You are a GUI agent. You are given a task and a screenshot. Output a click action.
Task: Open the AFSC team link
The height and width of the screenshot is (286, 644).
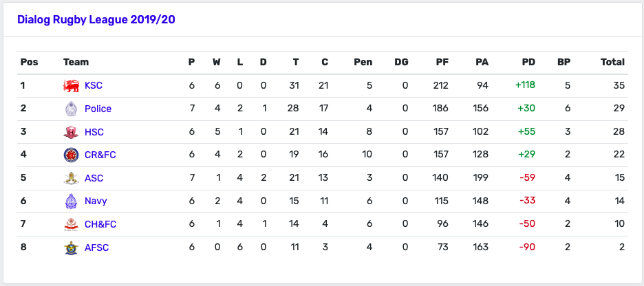point(96,247)
